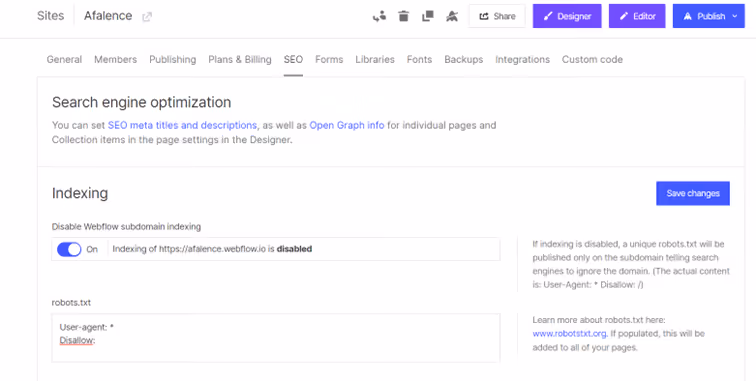Screen dimensions: 756x381
Task: Switch to the Plans & Billing tab
Action: click(240, 59)
